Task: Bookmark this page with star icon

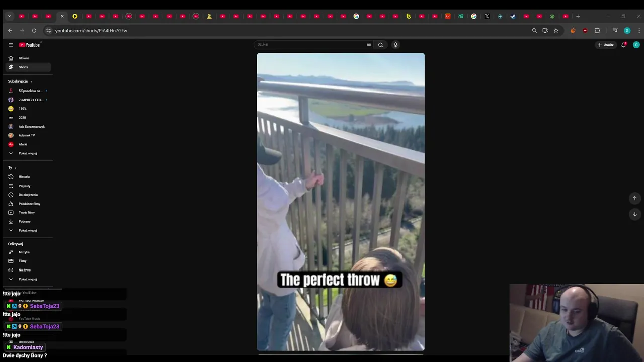Action: 556,31
